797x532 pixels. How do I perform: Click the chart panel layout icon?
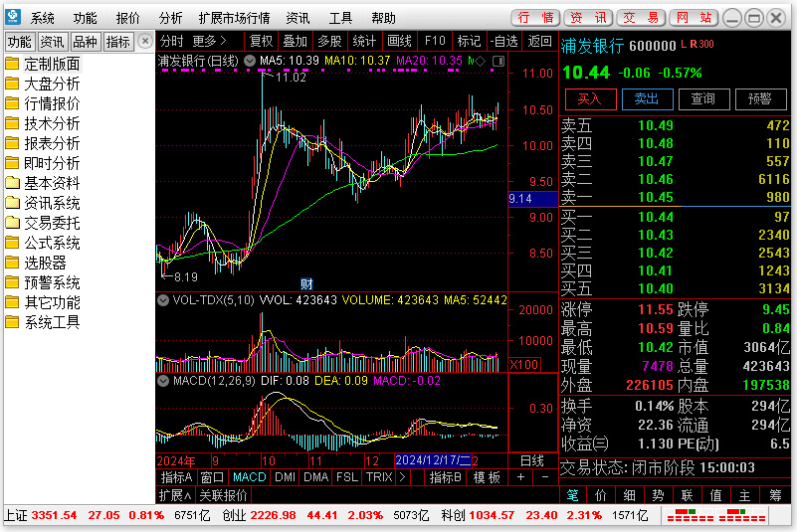(x=498, y=62)
